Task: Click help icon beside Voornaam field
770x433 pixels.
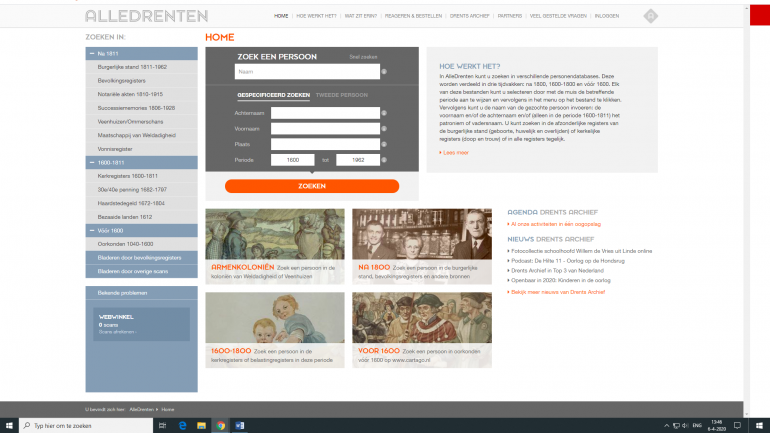Action: click(384, 129)
